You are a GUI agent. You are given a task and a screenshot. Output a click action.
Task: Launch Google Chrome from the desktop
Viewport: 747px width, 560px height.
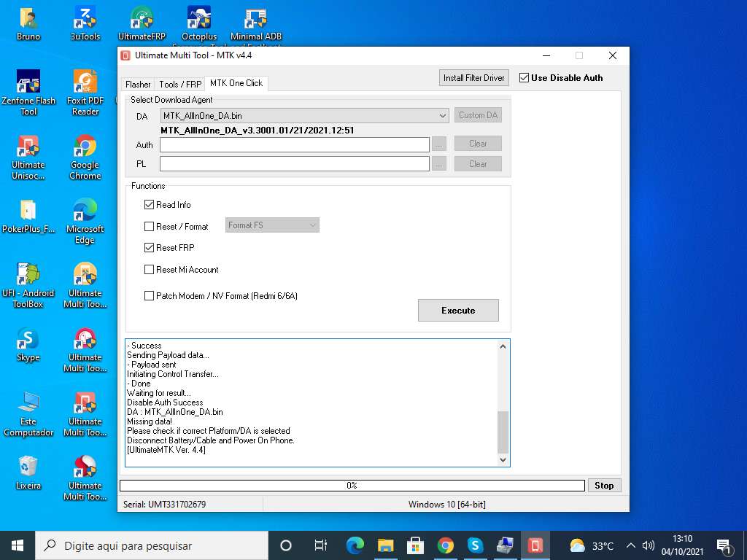point(85,157)
